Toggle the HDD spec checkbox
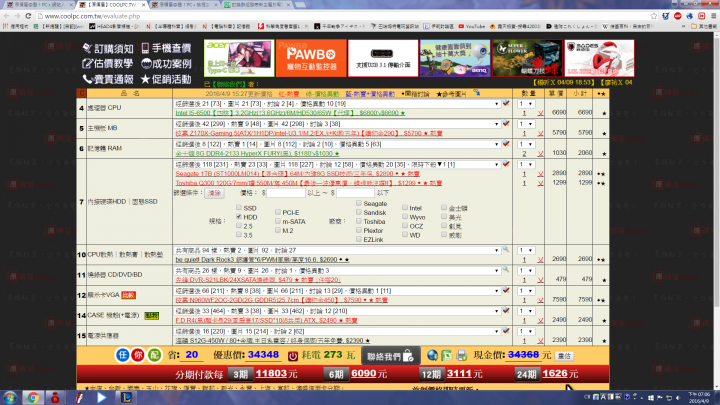The image size is (720, 405). [x=237, y=216]
